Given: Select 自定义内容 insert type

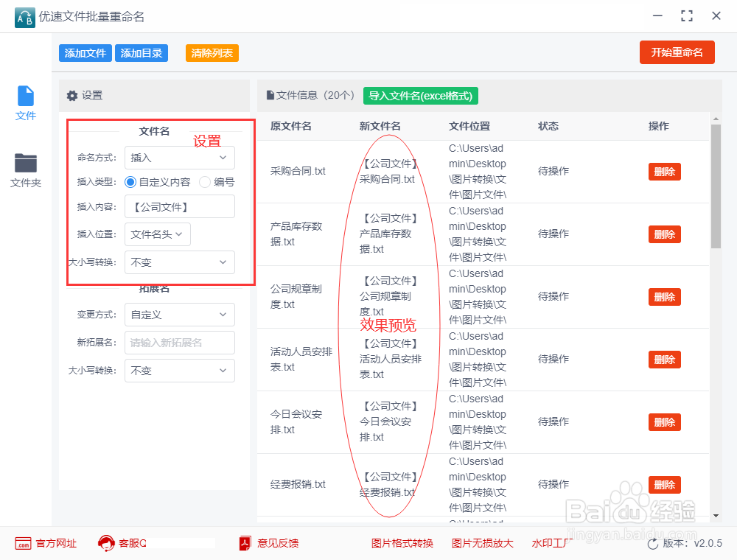Looking at the screenshot, I should coord(130,182).
